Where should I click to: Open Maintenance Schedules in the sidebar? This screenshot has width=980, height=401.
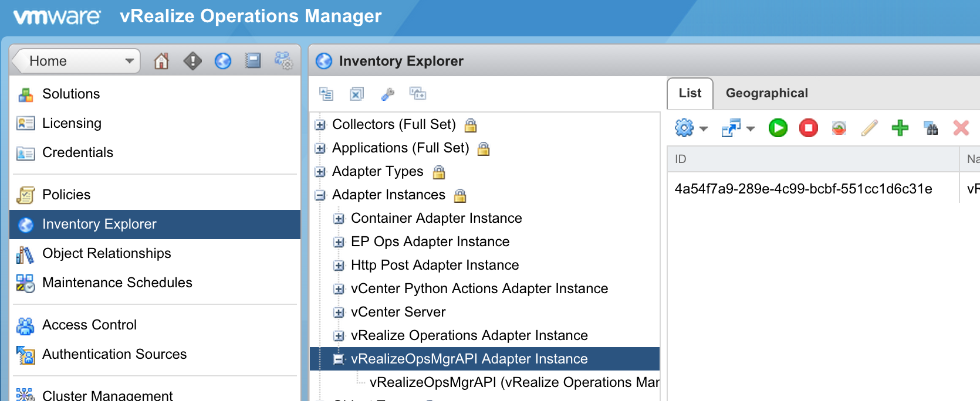click(x=117, y=283)
